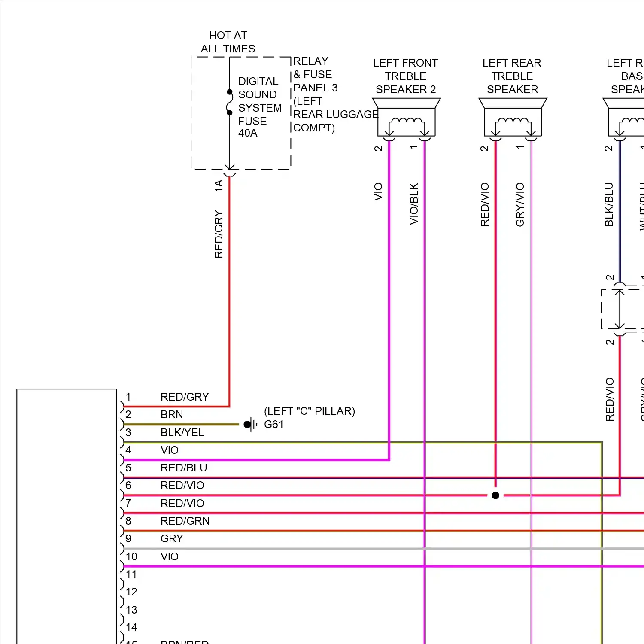Select the '(LEFT "C" PILLAR)' text
Image resolution: width=644 pixels, height=644 pixels.
coord(310,411)
